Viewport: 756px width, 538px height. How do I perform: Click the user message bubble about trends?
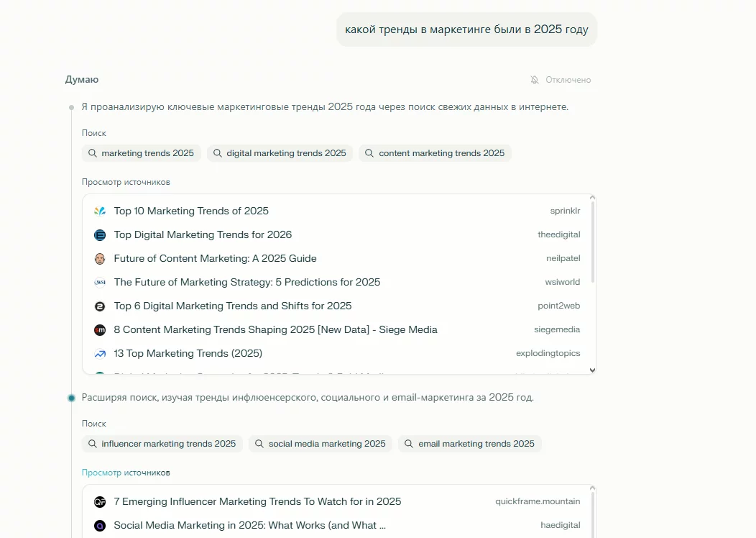coord(466,29)
